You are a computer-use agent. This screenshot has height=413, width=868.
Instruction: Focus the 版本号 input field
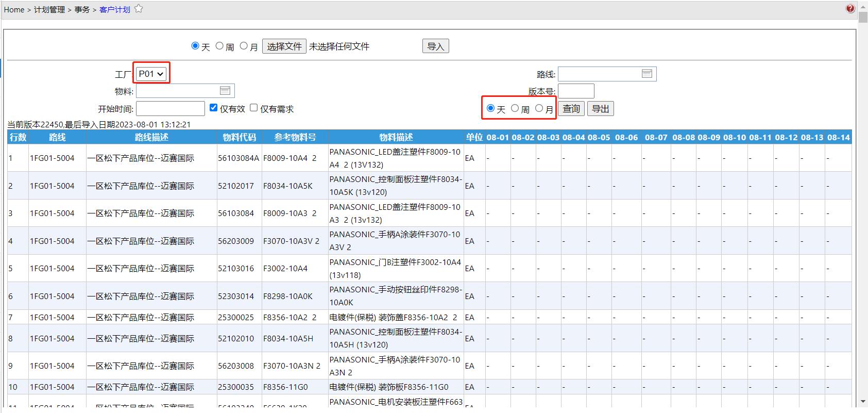coord(576,91)
